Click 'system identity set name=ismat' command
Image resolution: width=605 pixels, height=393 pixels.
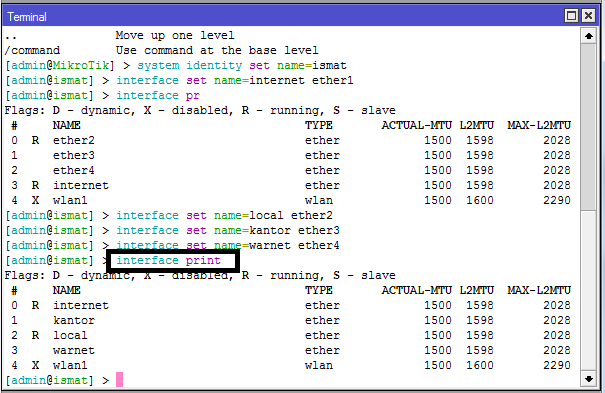pos(242,65)
